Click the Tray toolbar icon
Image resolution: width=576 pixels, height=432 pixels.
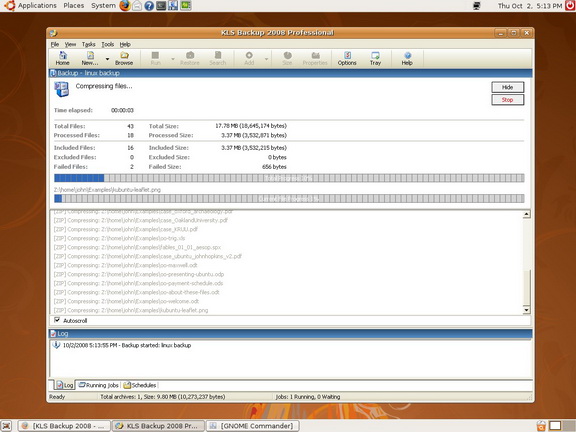(x=375, y=58)
